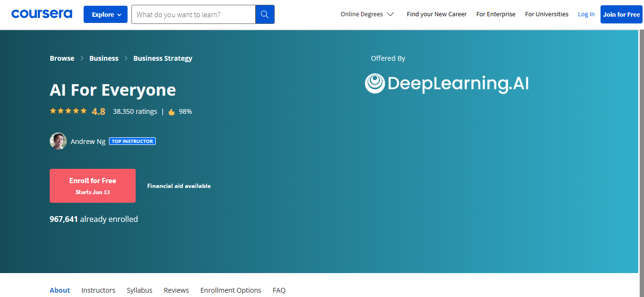Go to the Browse breadcrumb
Screen dimensions: 644x297
tap(62, 58)
